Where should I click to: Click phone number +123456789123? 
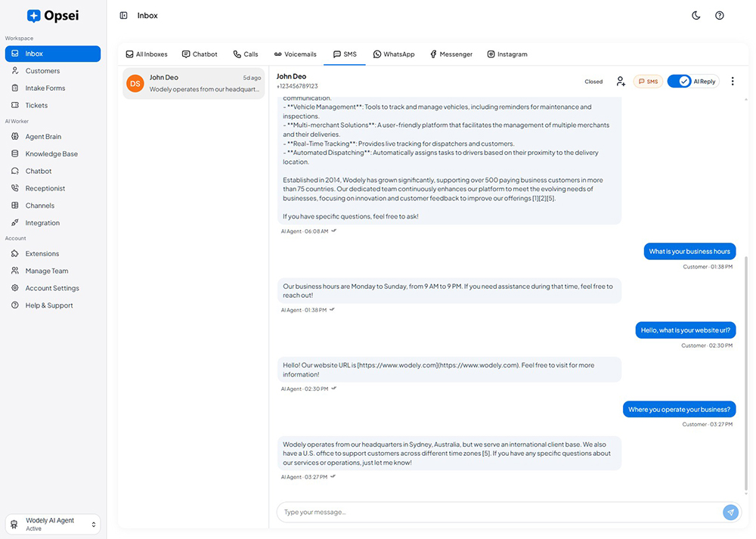[x=297, y=86]
